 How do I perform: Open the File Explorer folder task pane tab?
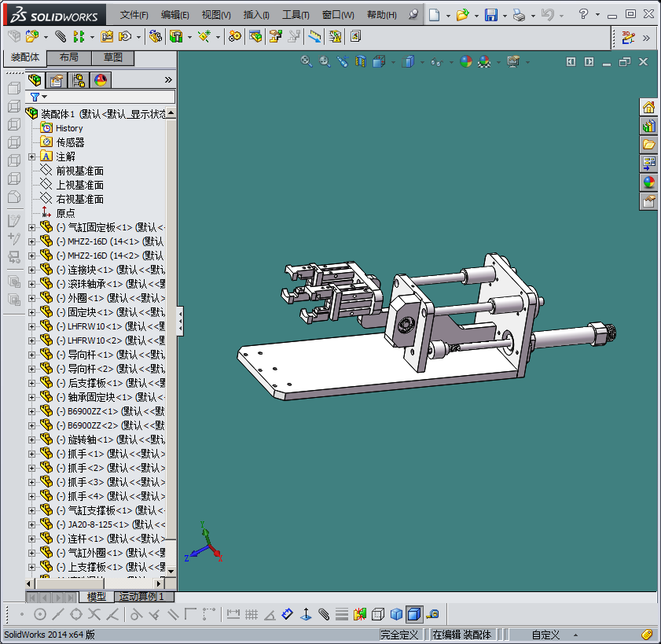click(x=648, y=145)
